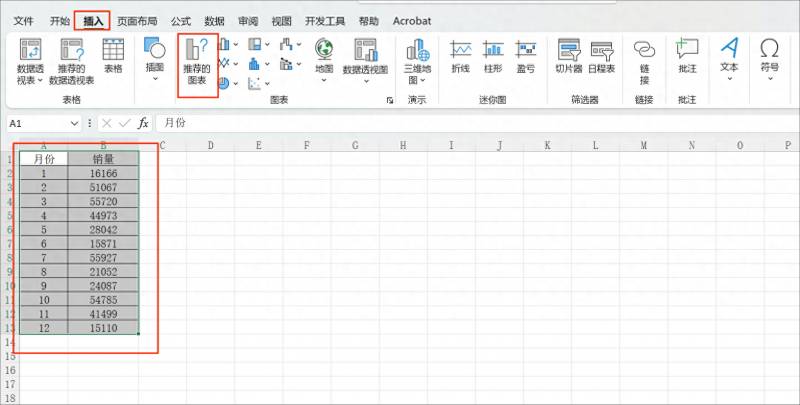Viewport: 800px width, 405px height.
Task: Click the scatter chart icon
Action: 255,83
